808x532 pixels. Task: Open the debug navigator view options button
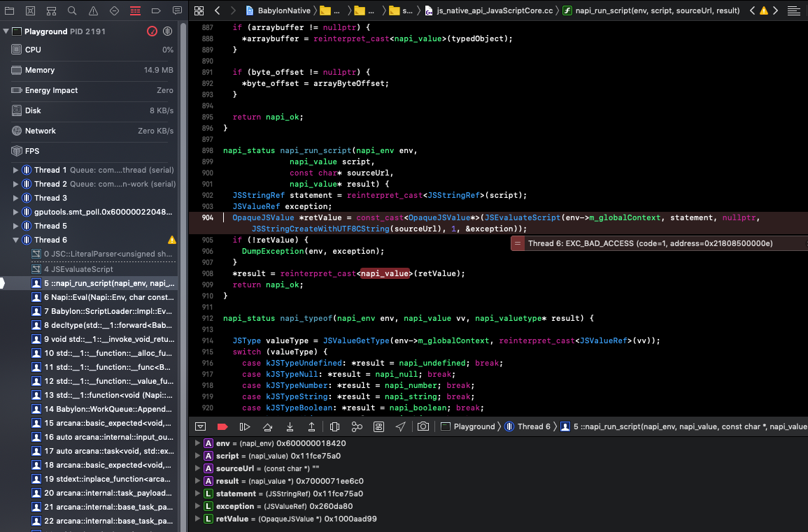[167, 31]
